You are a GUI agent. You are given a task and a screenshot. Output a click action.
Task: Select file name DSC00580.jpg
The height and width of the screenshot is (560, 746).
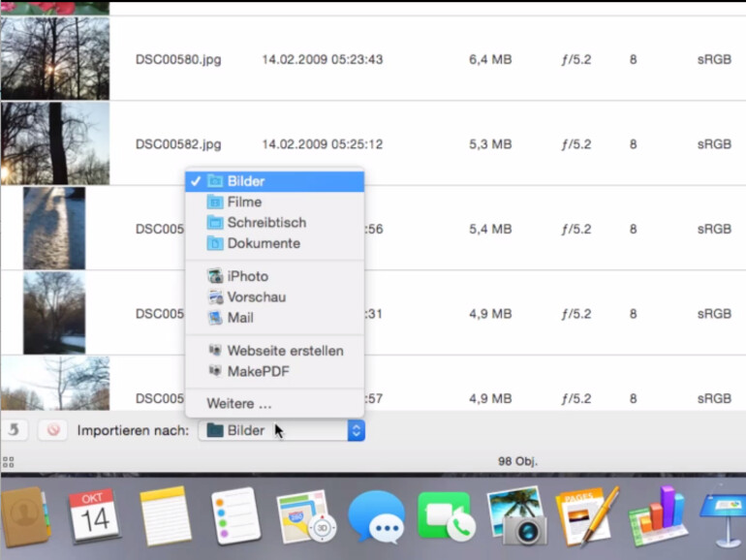[178, 59]
